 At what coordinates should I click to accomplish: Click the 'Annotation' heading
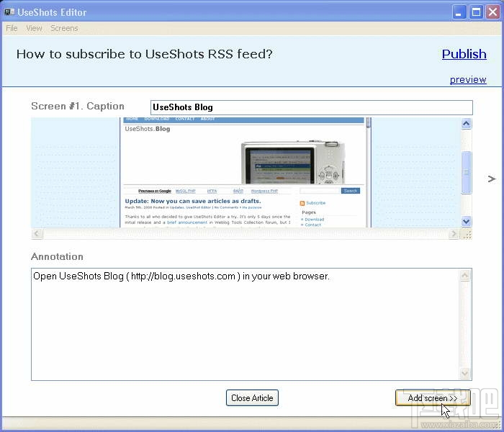(57, 256)
